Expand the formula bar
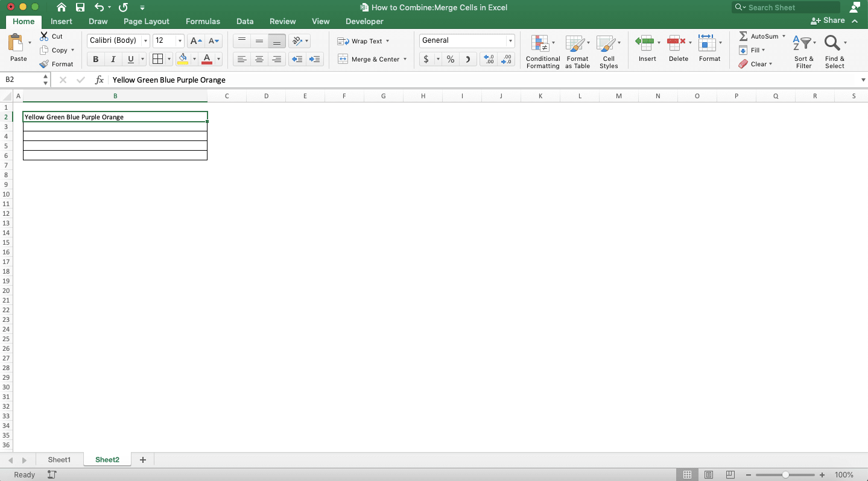 pos(863,80)
